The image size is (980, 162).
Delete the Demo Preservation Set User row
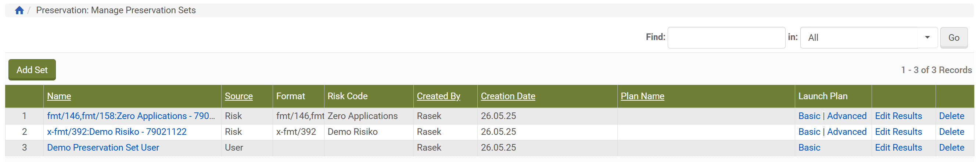[951, 148]
